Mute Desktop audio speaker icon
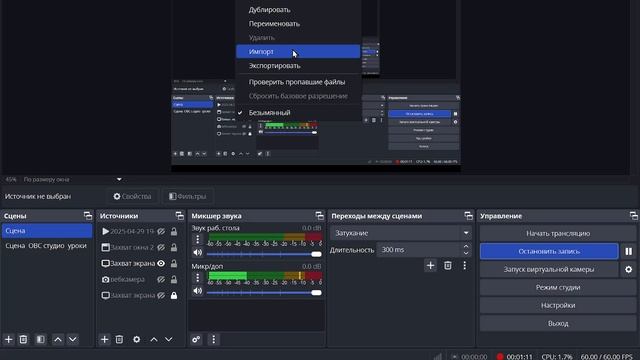This screenshot has height=360, width=640. pos(198,253)
